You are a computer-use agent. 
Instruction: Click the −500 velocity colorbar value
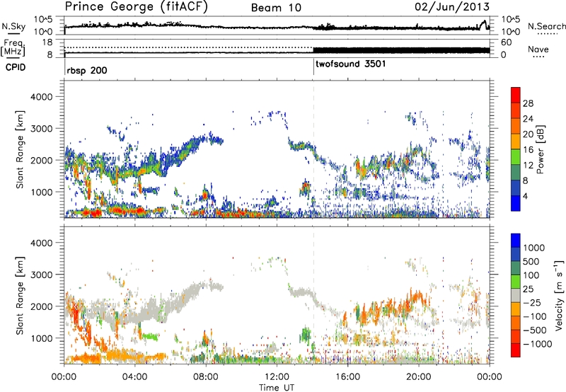click(534, 330)
